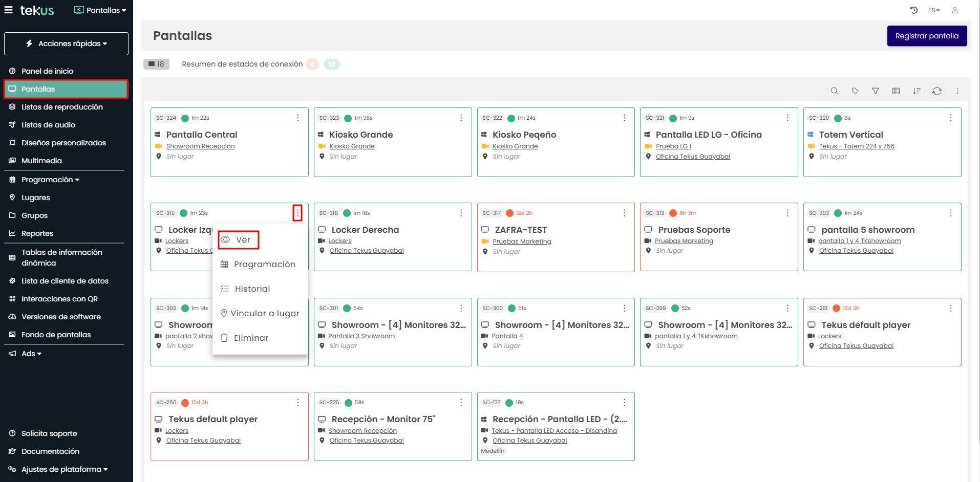Click the sort order icon
The image size is (980, 482).
(916, 91)
